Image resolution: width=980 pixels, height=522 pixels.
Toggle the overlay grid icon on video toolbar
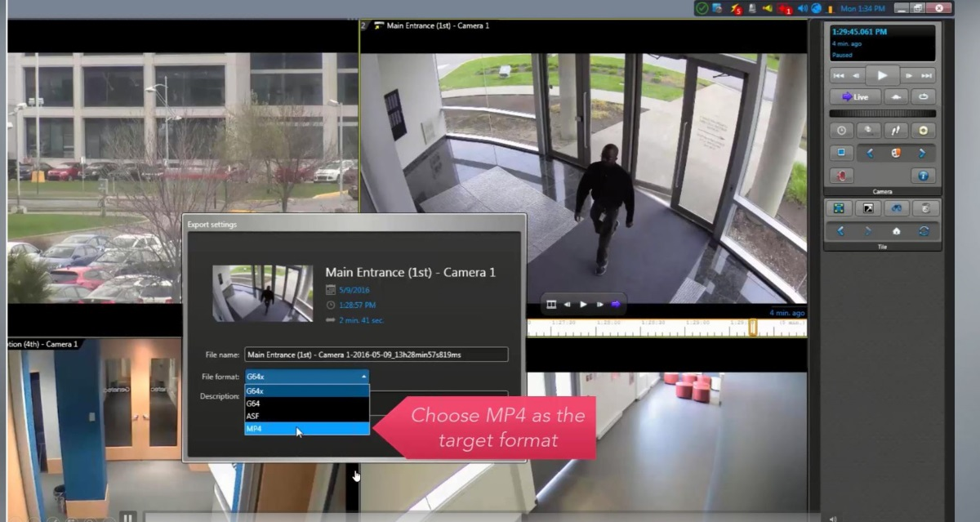pyautogui.click(x=551, y=303)
